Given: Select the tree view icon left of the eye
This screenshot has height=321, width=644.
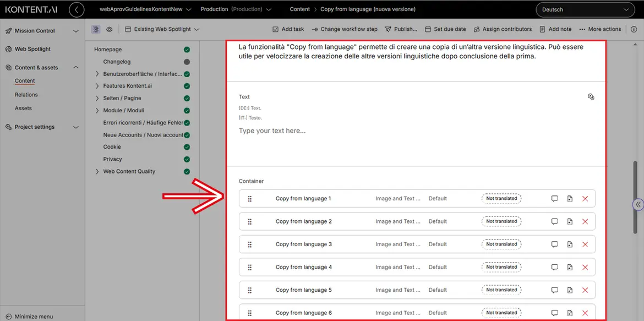Looking at the screenshot, I should pos(96,29).
